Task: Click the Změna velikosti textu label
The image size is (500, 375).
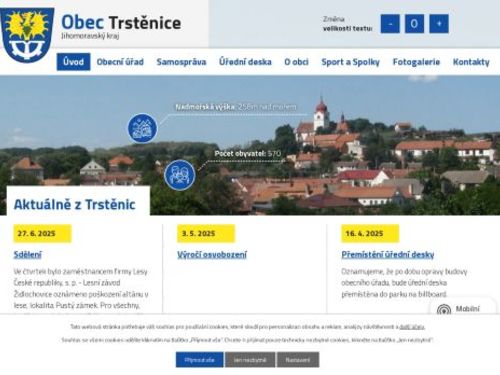Action: coord(347,24)
